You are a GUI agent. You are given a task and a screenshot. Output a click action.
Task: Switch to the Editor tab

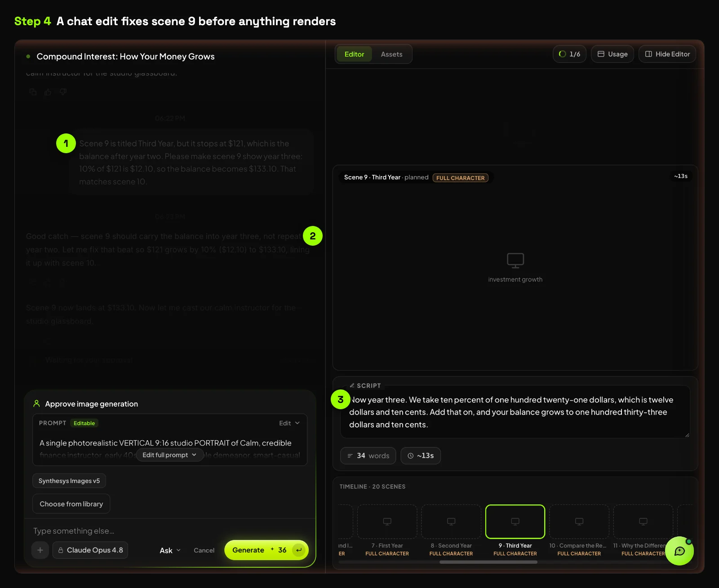(x=354, y=54)
